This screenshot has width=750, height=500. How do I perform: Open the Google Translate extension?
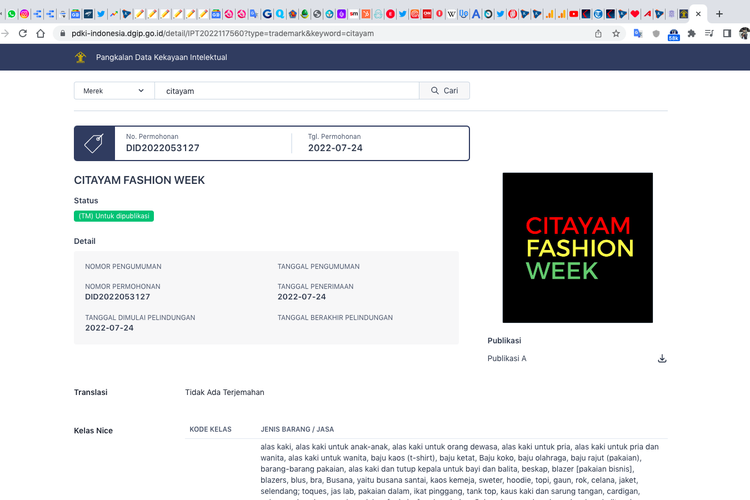click(637, 33)
